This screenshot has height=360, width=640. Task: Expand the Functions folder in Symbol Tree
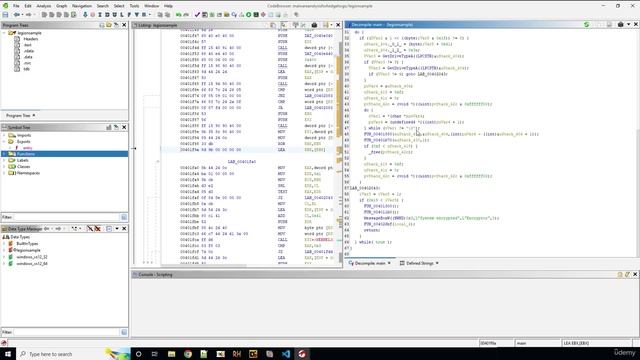click(4, 154)
